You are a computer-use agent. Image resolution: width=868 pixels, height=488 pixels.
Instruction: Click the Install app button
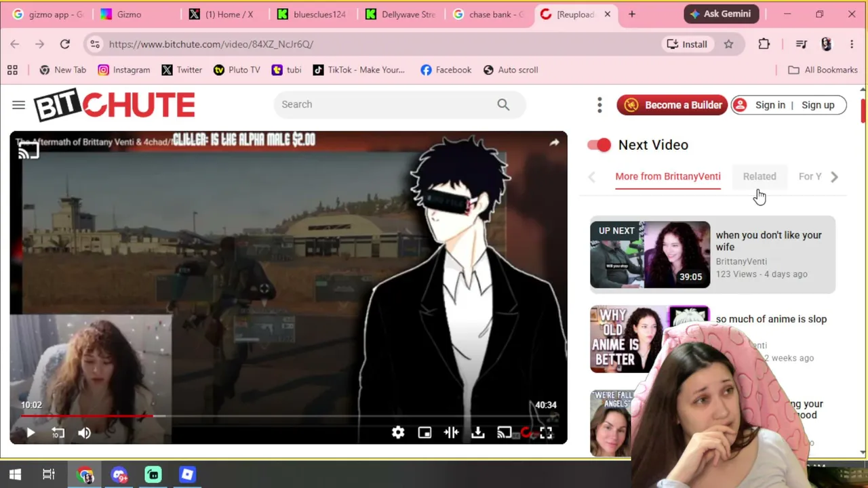[687, 44]
